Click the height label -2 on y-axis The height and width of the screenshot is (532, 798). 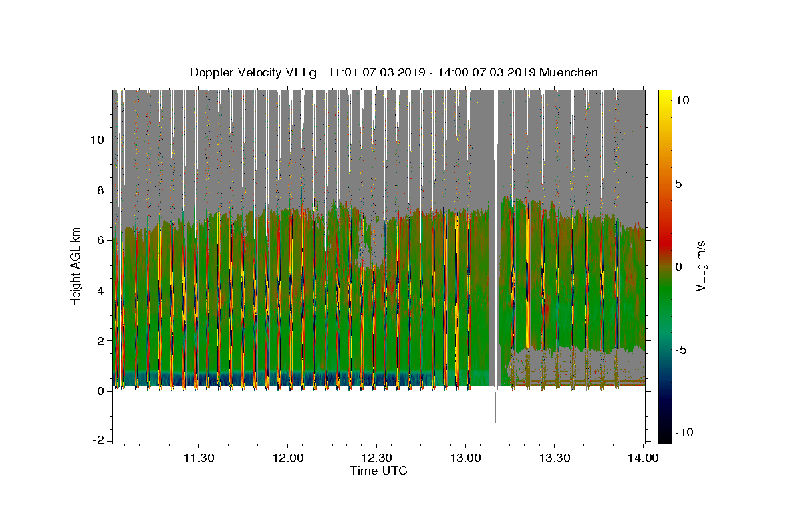click(x=100, y=441)
